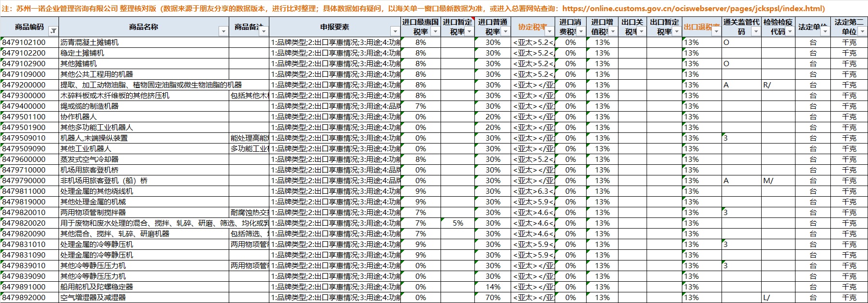This screenshot has width=868, height=303.
Task: Expand the 申报要素 filter dropdown
Action: [395, 31]
